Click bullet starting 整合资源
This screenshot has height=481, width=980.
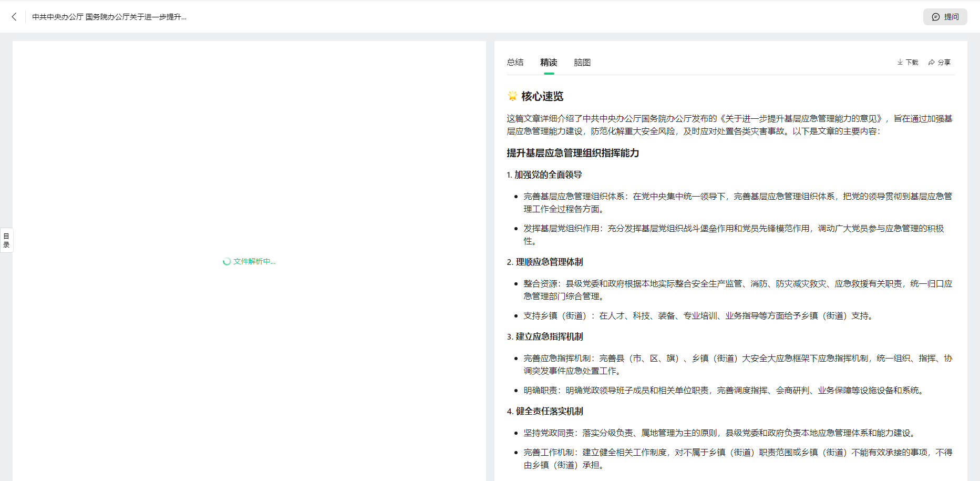[x=738, y=290]
